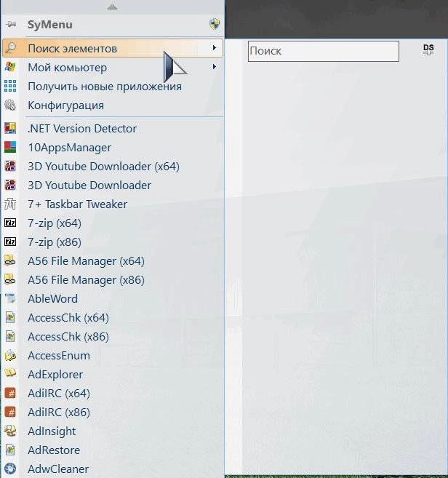
Task: Start 7-zip (x64)
Action: (x=113, y=223)
